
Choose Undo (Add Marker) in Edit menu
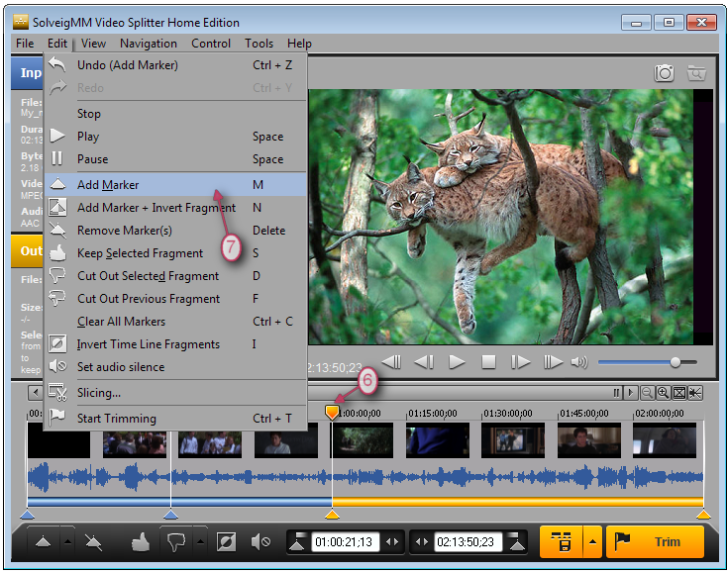(175, 65)
